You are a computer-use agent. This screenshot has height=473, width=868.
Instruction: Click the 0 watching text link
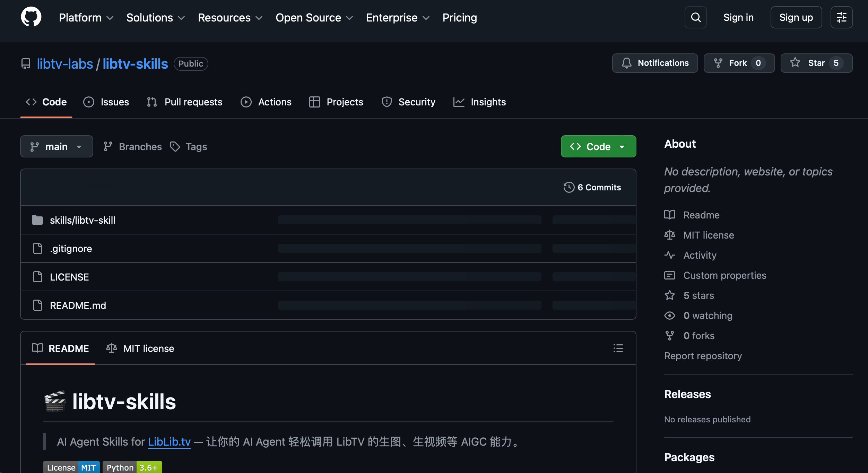pos(708,316)
